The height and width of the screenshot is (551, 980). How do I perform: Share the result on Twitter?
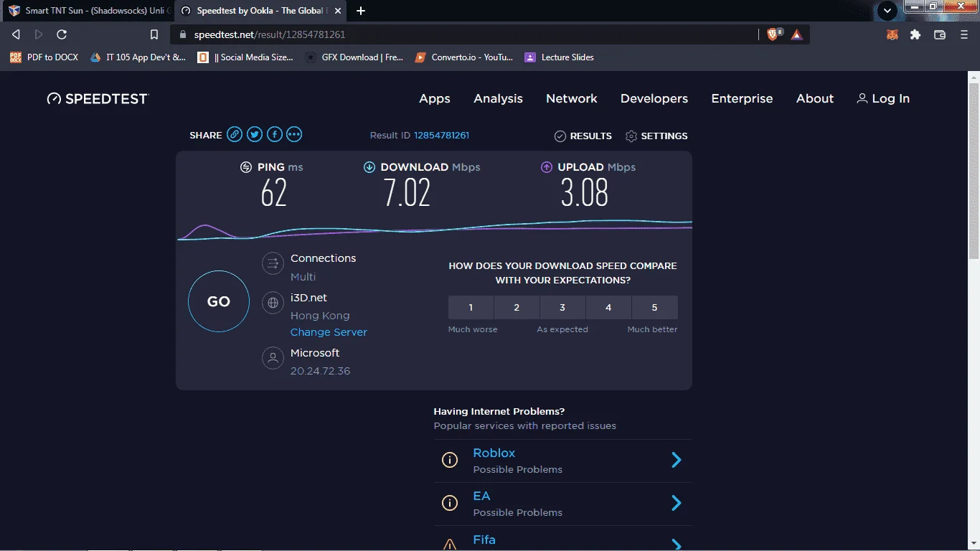[x=255, y=134]
